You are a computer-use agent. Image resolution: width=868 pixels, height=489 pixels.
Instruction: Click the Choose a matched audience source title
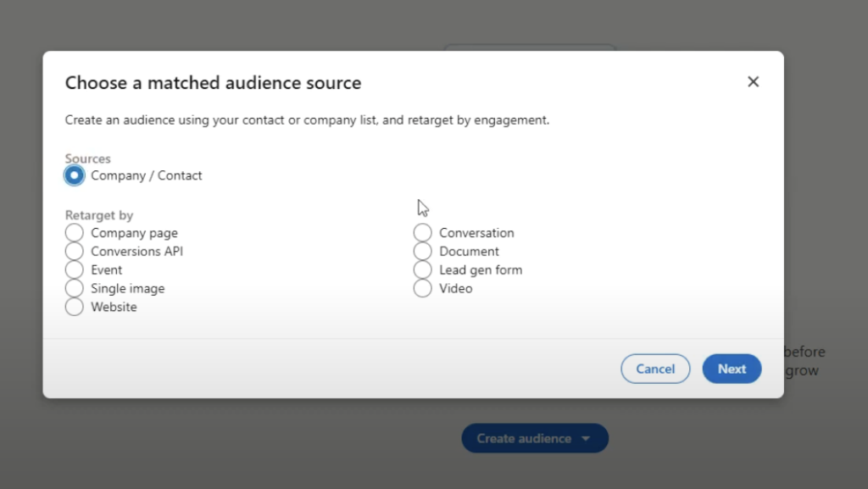213,82
